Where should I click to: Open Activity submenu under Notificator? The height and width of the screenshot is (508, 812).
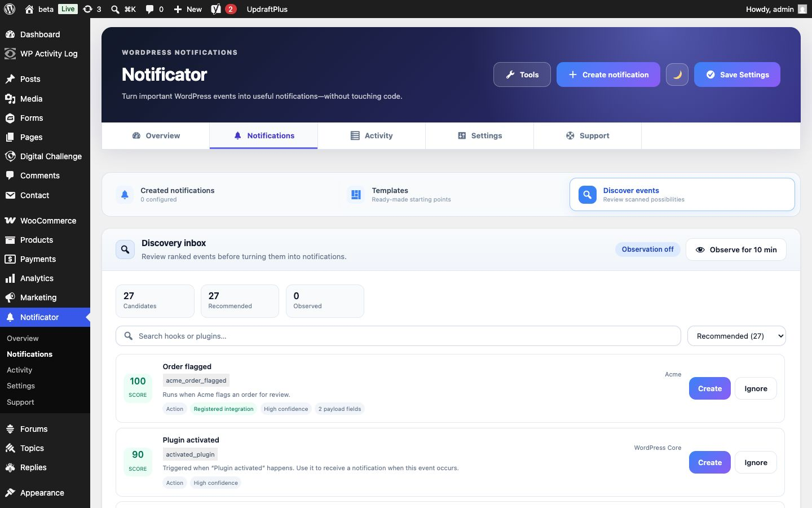point(19,370)
